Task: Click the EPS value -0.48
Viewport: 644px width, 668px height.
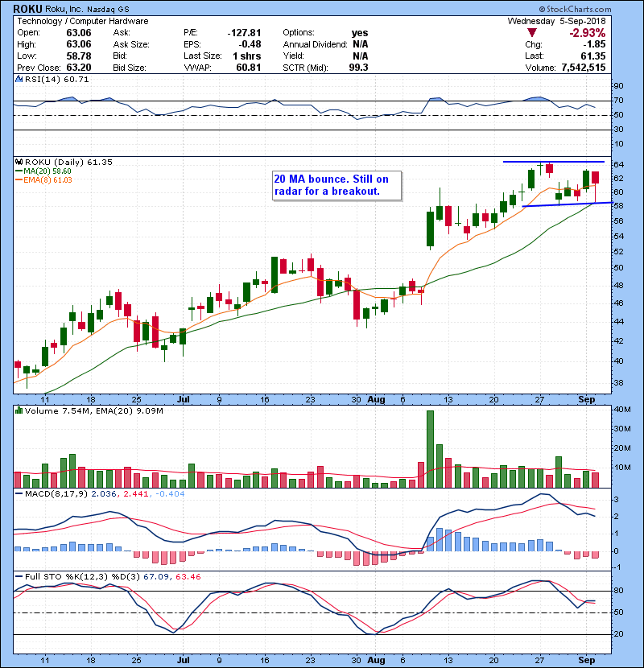Action: coord(250,44)
